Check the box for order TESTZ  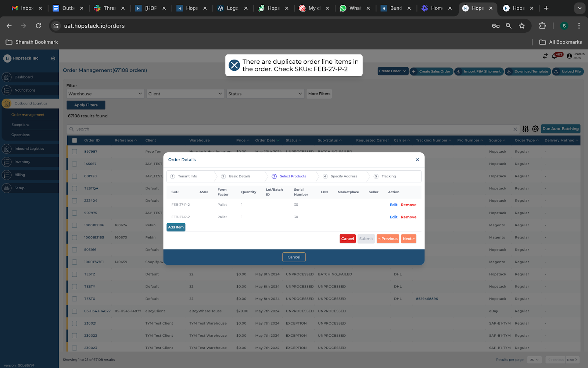pos(75,275)
